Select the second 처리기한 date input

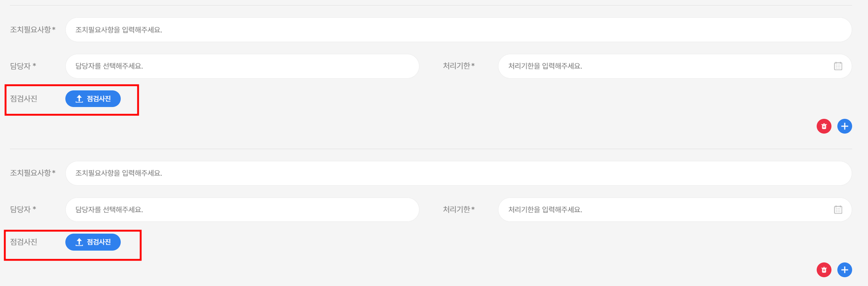tap(675, 210)
